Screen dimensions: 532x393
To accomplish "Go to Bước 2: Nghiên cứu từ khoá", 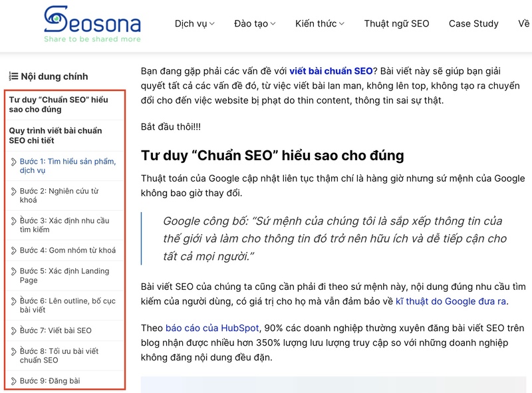I will (x=59, y=196).
